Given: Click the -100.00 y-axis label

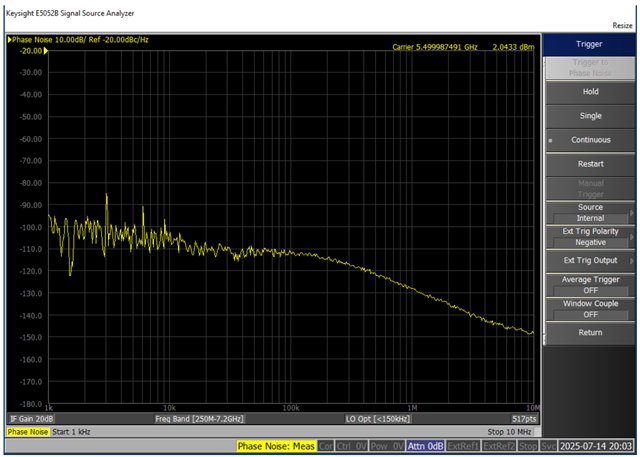Looking at the screenshot, I should coord(31,227).
